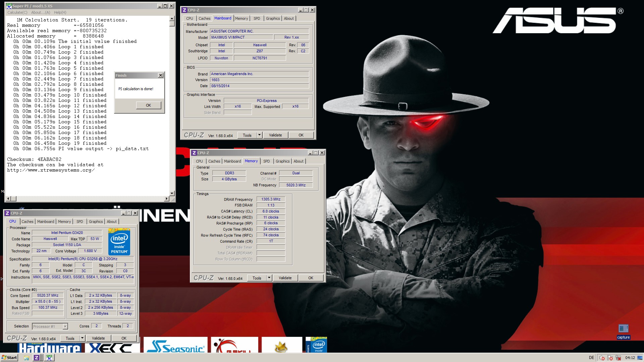Select the CPU tab in the Mainboard CPU-Z window
This screenshot has width=644, height=362.
pos(190,18)
